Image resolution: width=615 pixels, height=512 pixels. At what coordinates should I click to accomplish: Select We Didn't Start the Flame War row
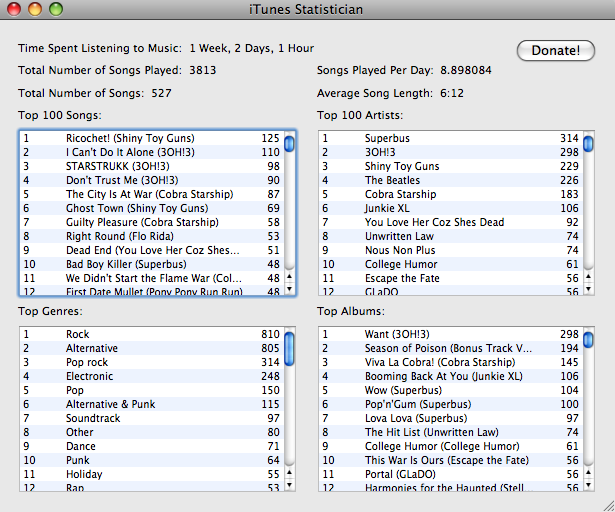click(x=152, y=279)
